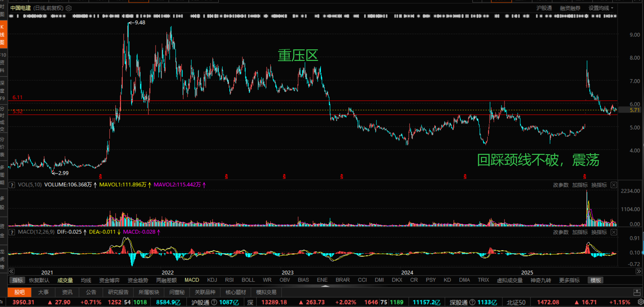Click 北证50 index in status bar
The width and height of the screenshot is (644, 307).
click(x=516, y=302)
